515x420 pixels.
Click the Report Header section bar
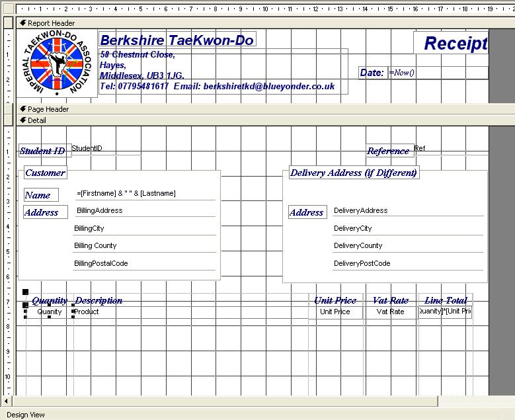click(x=265, y=23)
